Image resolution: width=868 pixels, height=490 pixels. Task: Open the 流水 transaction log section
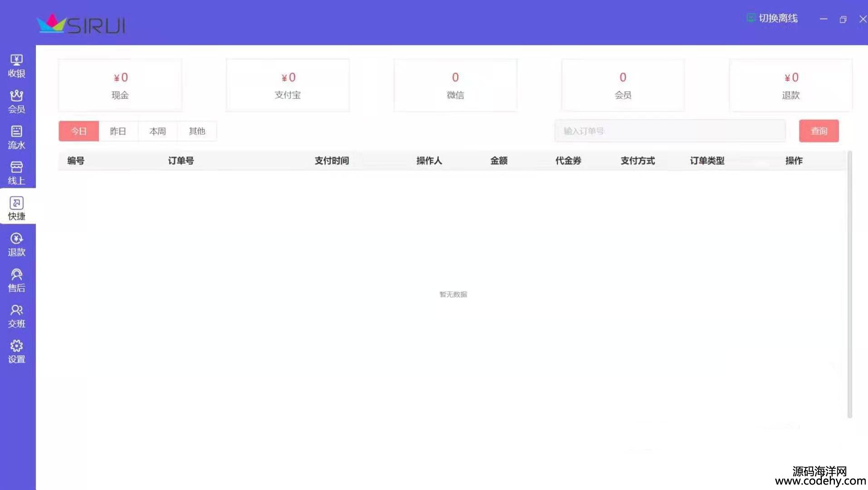coord(17,137)
